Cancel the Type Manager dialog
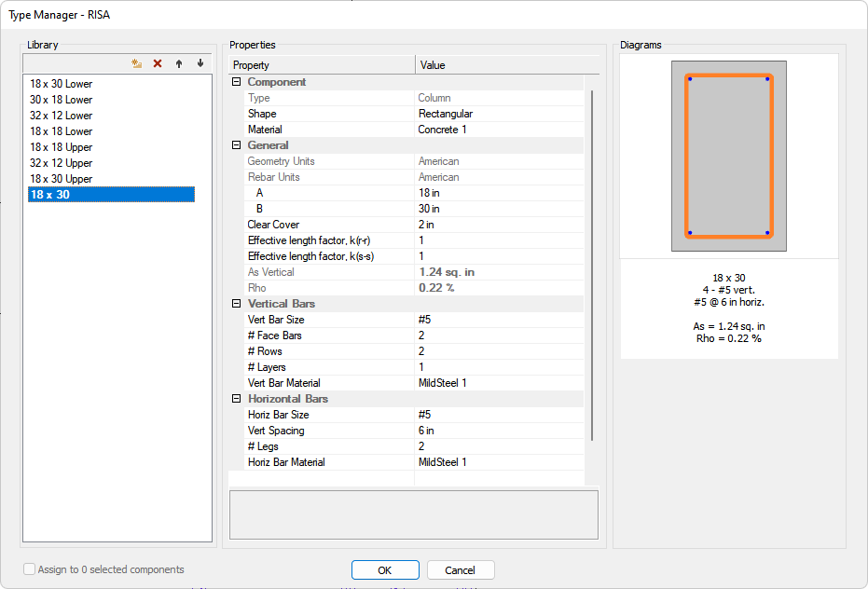This screenshot has height=589, width=868. tap(461, 570)
